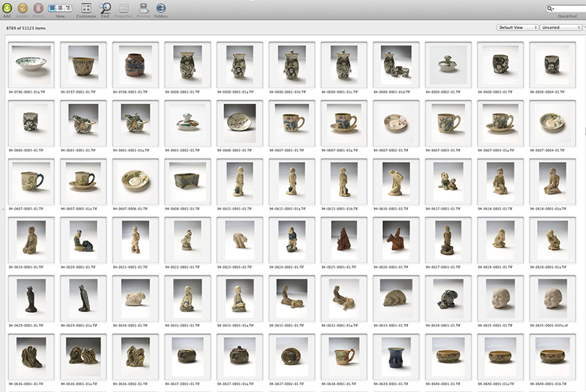The width and height of the screenshot is (586, 392).
Task: Select thumbnail 94-0598-0001-01.TIF brown jar
Action: pos(136,64)
